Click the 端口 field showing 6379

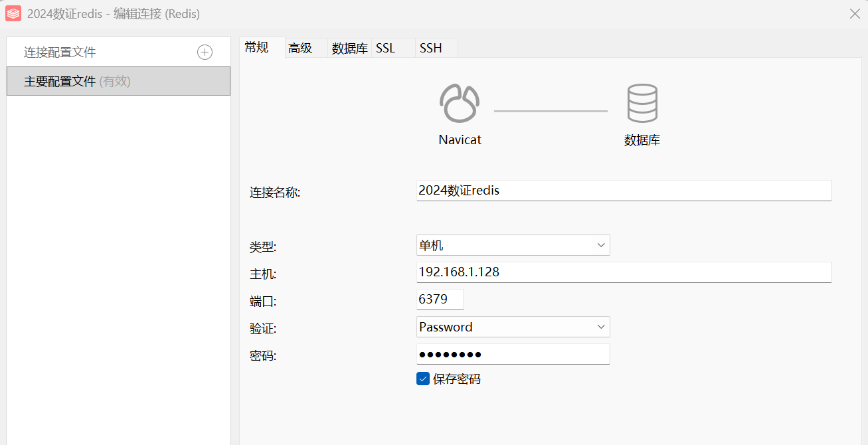(440, 300)
